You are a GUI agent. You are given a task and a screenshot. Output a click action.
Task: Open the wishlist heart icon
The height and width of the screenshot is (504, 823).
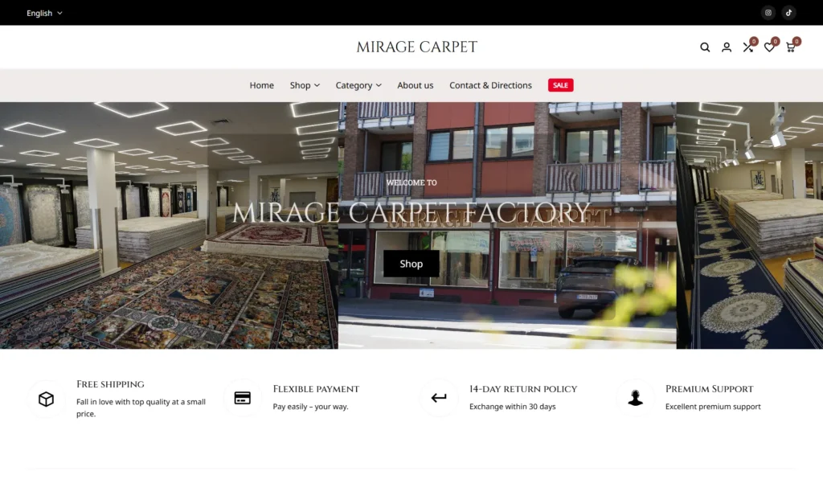(x=769, y=47)
